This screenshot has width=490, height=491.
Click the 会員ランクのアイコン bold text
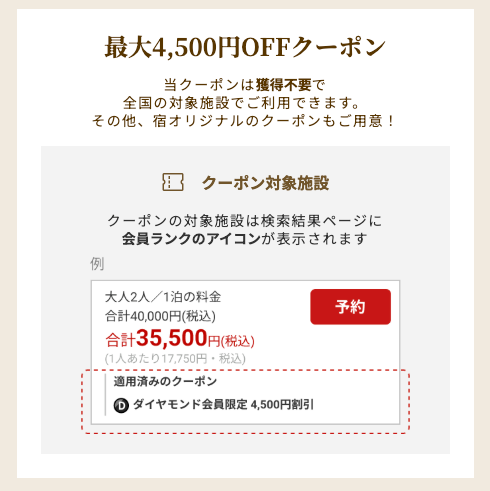191,239
